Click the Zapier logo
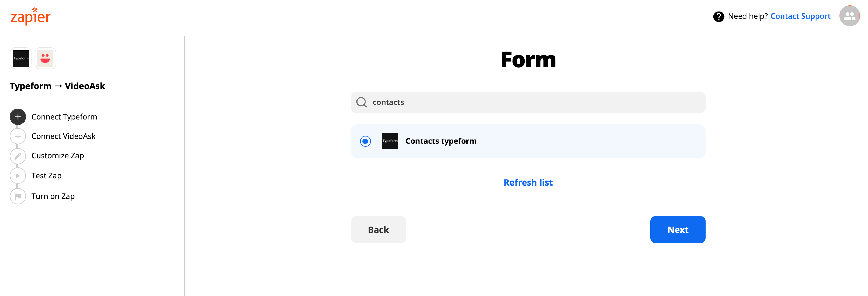 point(30,16)
